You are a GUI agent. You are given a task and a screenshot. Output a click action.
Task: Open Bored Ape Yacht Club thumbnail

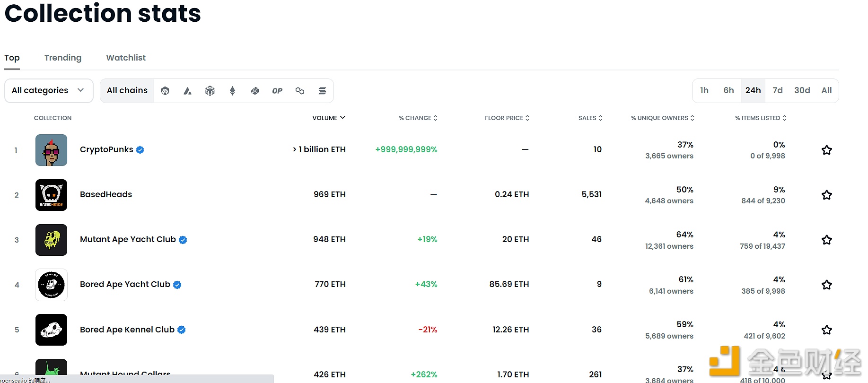point(51,285)
